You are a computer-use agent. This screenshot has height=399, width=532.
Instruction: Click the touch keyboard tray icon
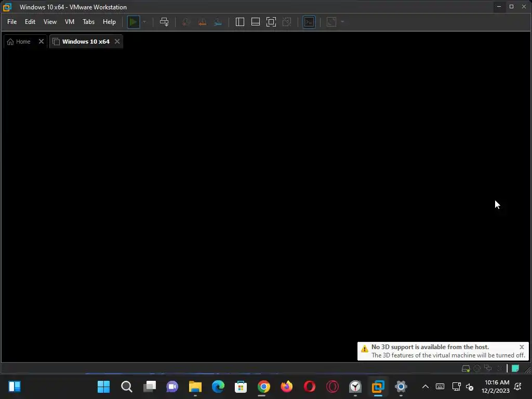click(x=440, y=387)
